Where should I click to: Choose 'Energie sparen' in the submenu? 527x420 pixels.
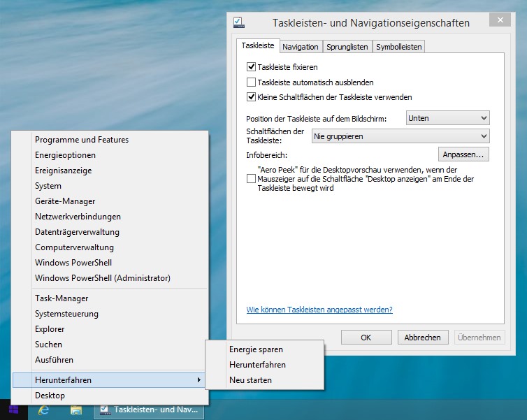(x=265, y=349)
